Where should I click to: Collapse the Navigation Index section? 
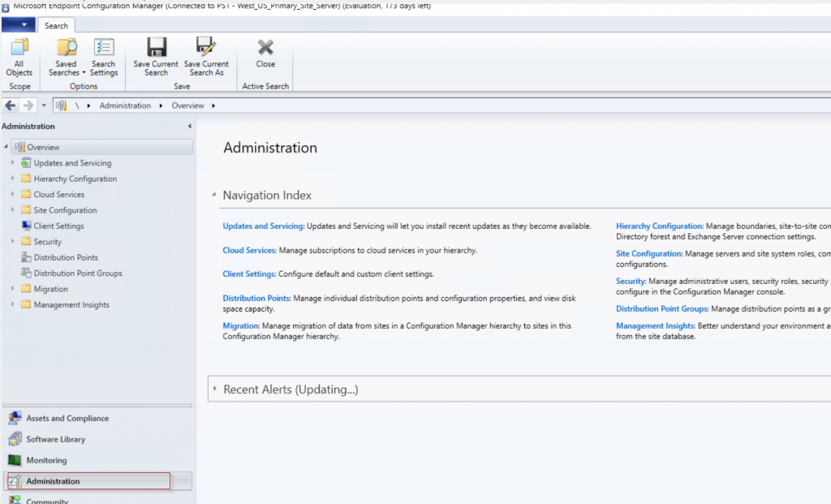point(214,195)
